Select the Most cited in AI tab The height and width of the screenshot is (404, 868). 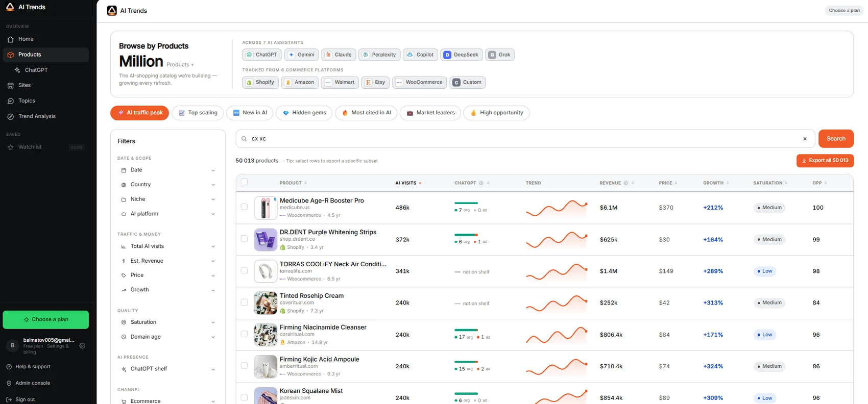click(x=366, y=113)
